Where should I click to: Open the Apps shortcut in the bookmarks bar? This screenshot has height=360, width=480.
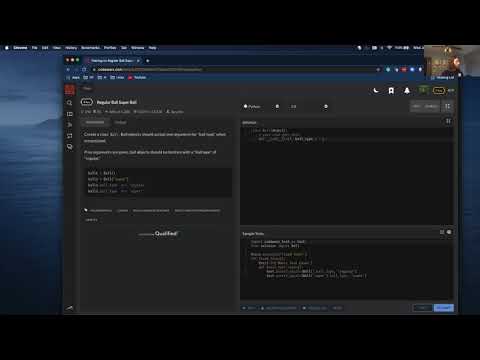[73, 77]
